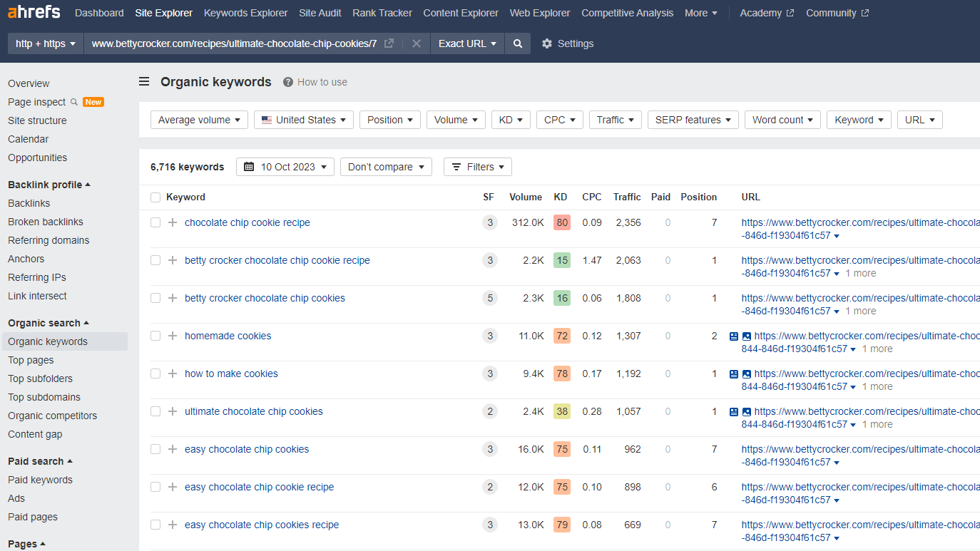This screenshot has height=551, width=980.
Task: Open the Academy external link
Action: [x=767, y=13]
